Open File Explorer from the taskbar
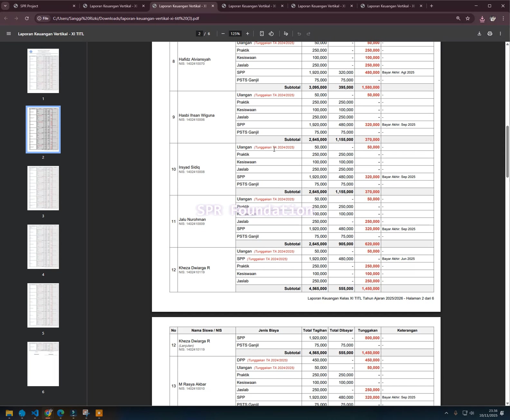The image size is (510, 420). [9, 413]
